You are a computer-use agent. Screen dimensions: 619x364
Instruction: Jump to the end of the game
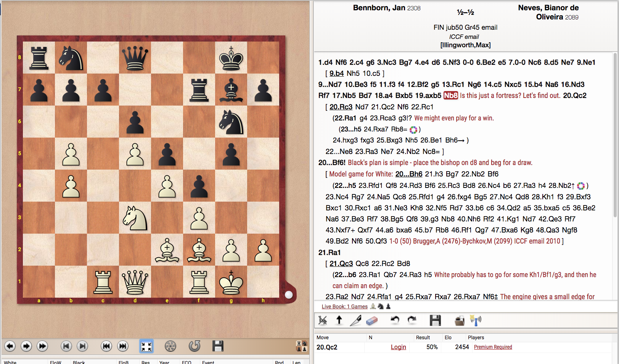point(123,346)
